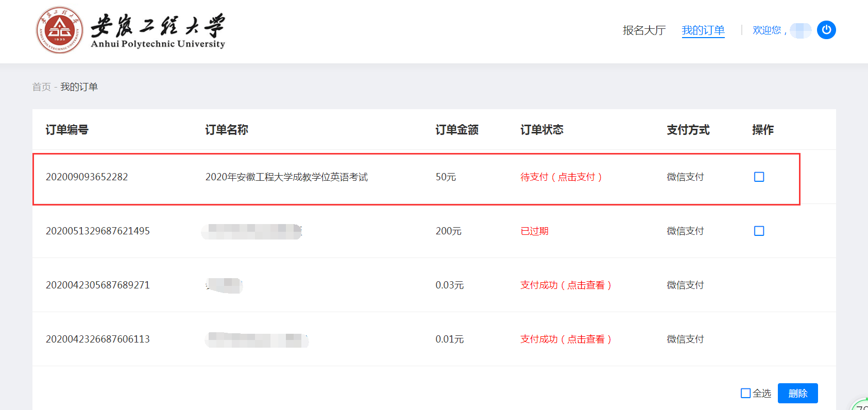Click the 订单状态 column header
Screen dimensions: 868x410
pyautogui.click(x=542, y=130)
